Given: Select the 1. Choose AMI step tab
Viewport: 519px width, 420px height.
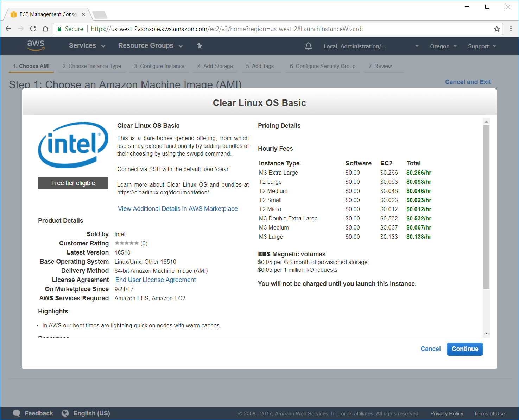Looking at the screenshot, I should coord(31,66).
